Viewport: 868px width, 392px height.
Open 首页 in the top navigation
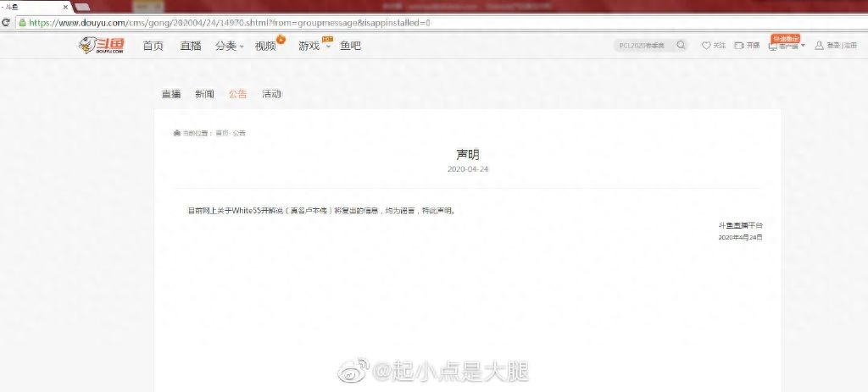[153, 46]
